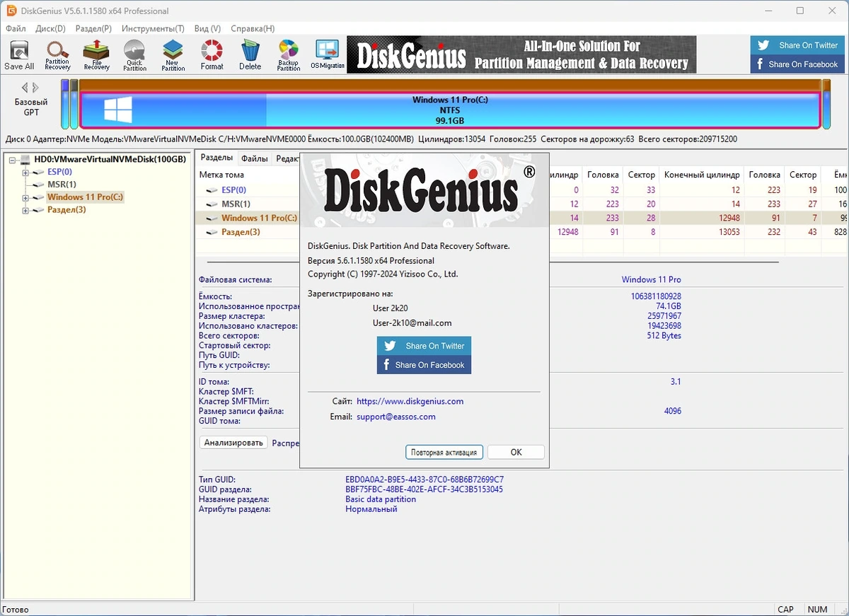Open the Вид(V) menu
Screen dimensions: 849x616
coord(207,29)
